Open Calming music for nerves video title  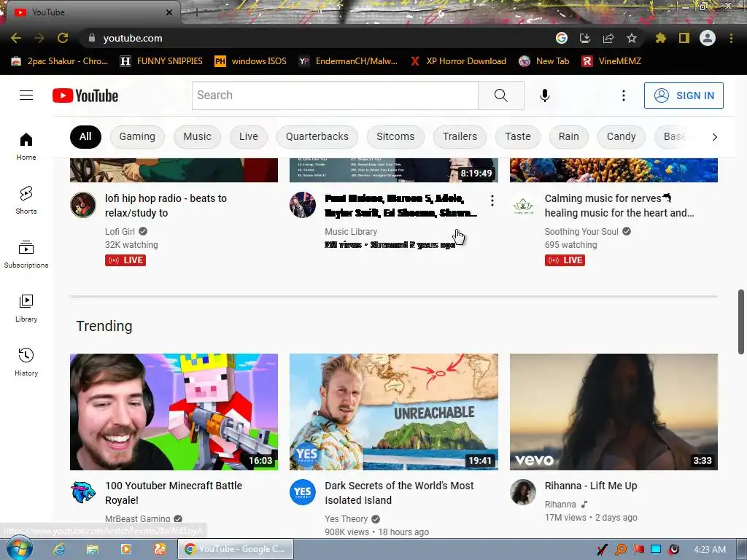click(619, 205)
